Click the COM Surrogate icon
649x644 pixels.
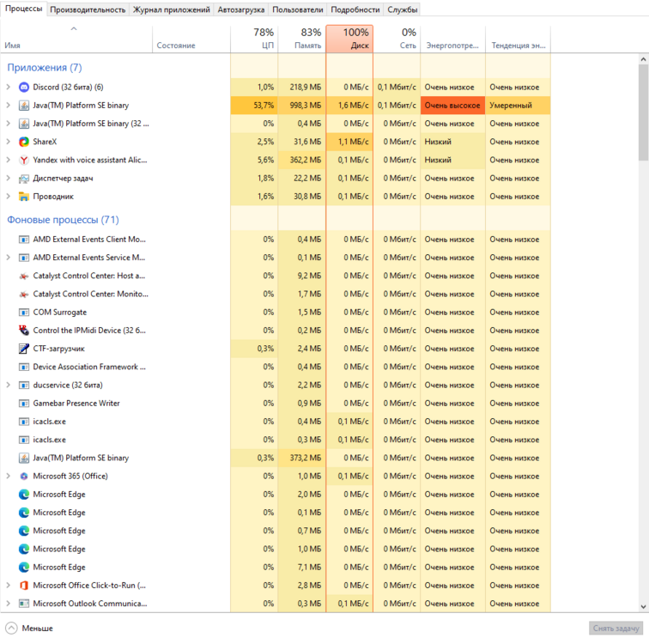[x=24, y=313]
